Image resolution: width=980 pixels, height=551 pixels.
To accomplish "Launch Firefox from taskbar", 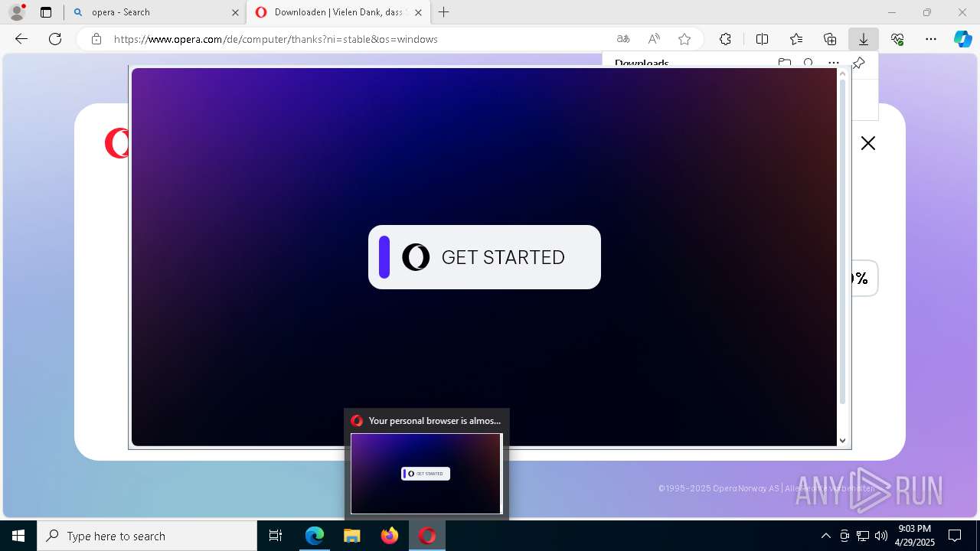I will (390, 536).
